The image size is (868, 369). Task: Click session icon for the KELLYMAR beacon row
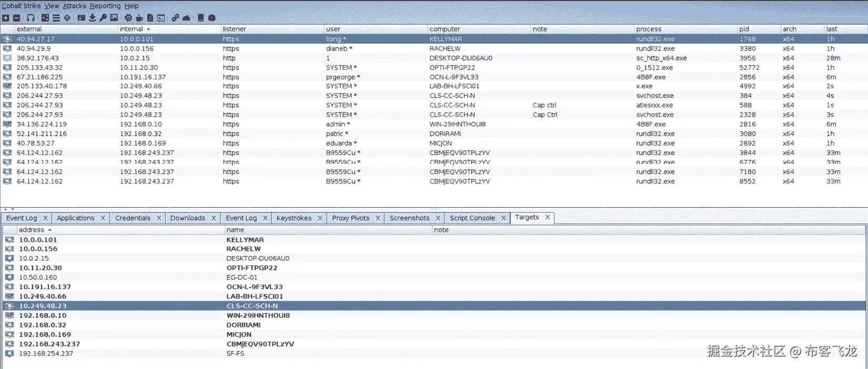(7, 39)
